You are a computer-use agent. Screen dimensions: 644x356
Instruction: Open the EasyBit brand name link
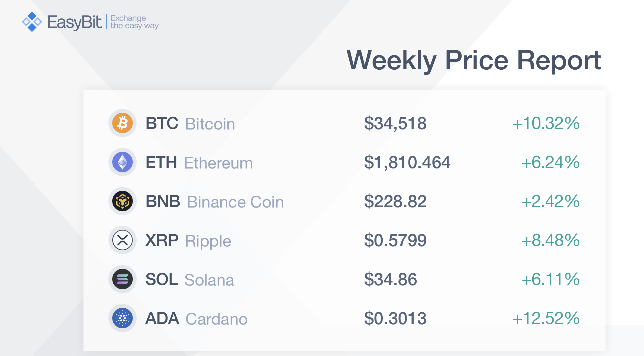click(75, 22)
